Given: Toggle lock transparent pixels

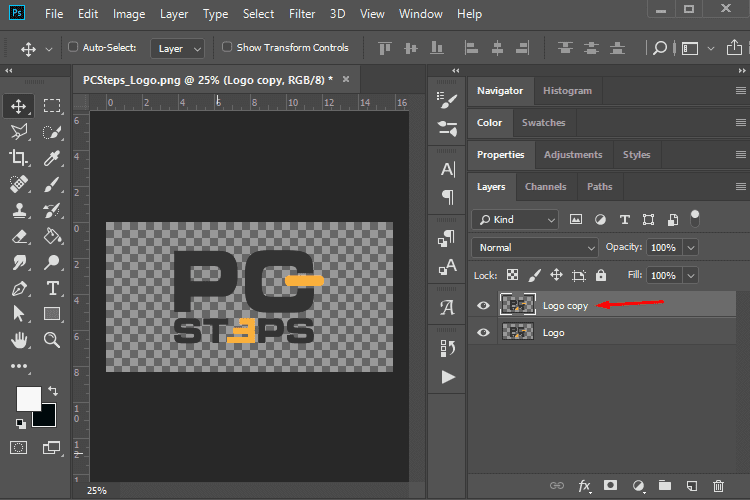Looking at the screenshot, I should (512, 275).
